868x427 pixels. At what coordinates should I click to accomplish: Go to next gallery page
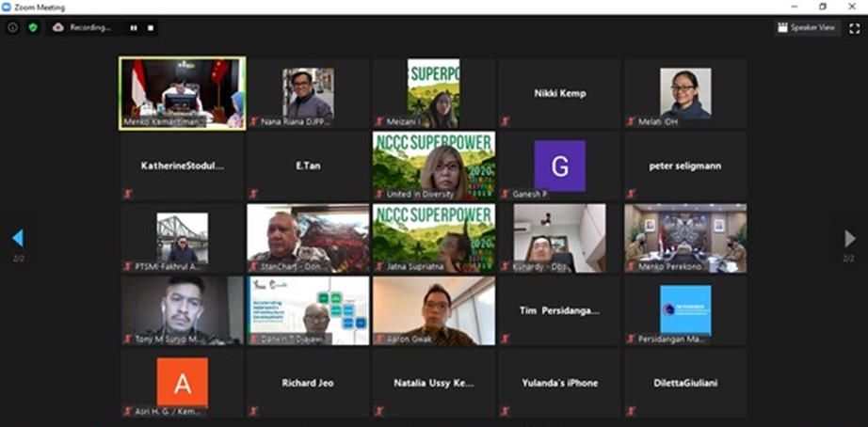(x=850, y=238)
